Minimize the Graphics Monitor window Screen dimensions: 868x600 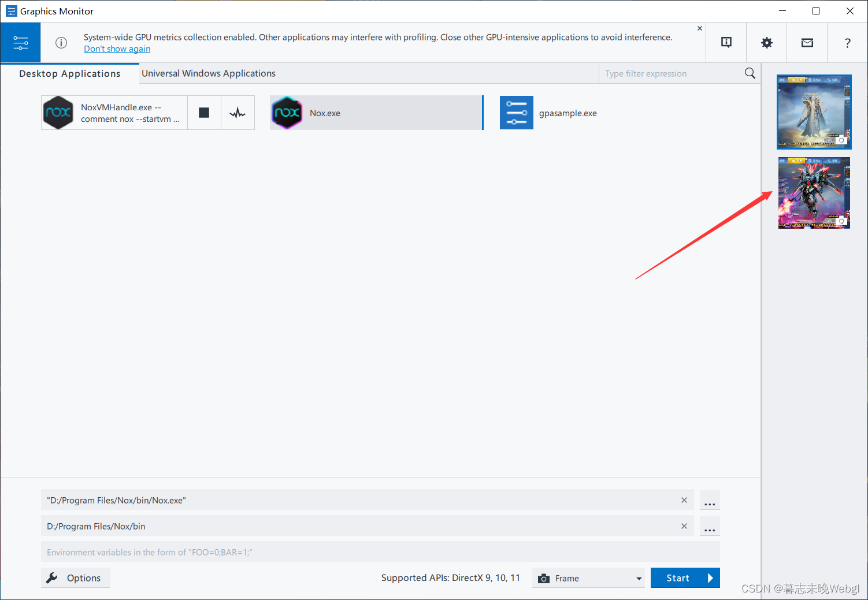tap(782, 11)
